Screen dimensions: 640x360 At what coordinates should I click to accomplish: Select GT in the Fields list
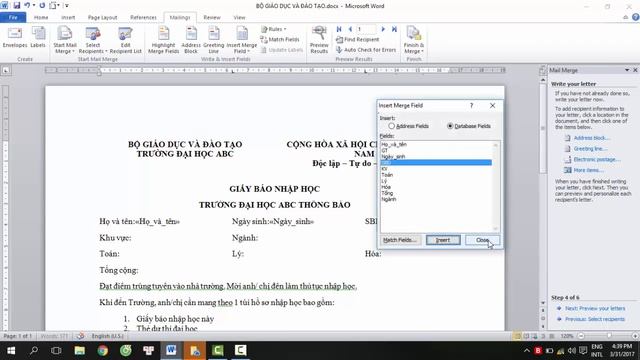tap(436, 151)
